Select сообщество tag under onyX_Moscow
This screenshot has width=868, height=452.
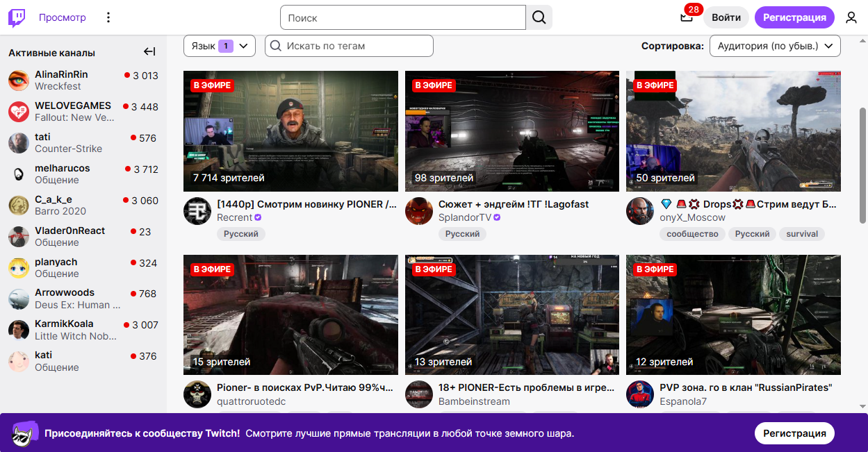(692, 234)
